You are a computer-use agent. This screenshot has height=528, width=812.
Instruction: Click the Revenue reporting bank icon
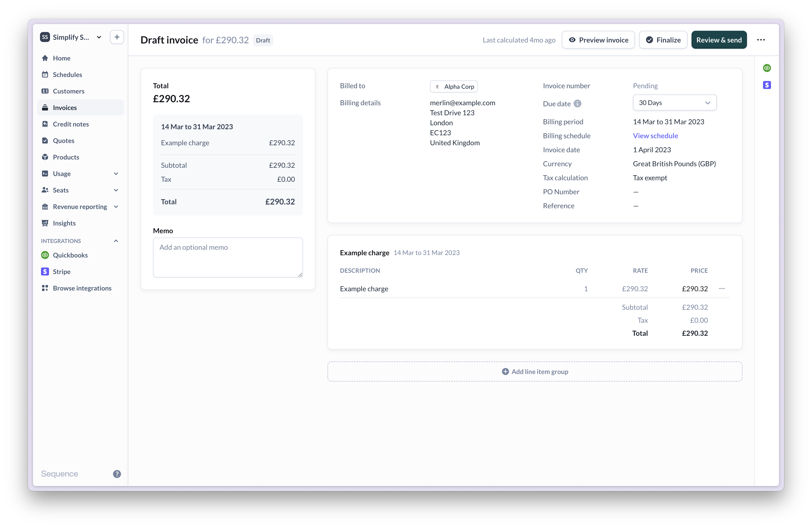click(45, 207)
